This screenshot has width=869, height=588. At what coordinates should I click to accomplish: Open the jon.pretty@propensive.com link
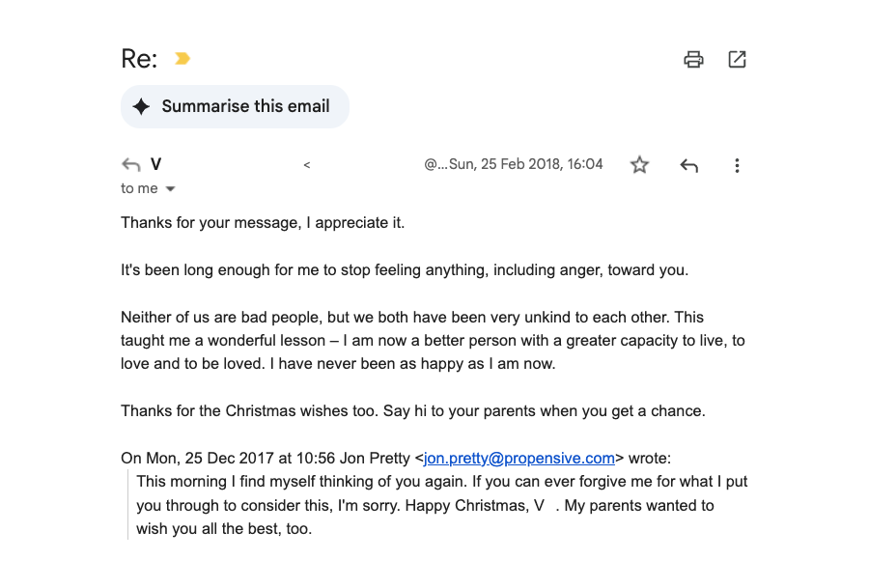519,458
